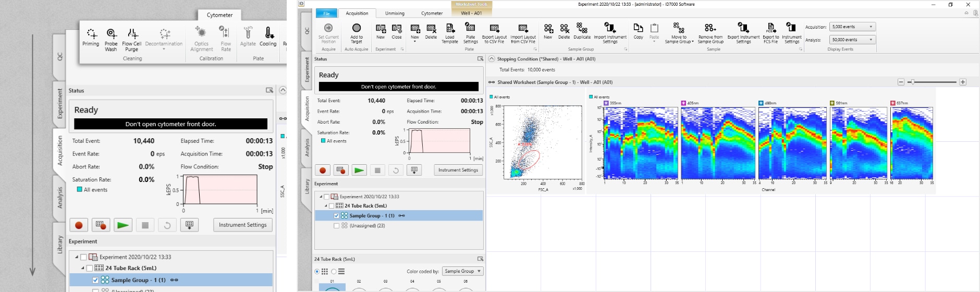Open the Acquisition 5,000 events dropdown
This screenshot has width=980, height=292.
(853, 27)
